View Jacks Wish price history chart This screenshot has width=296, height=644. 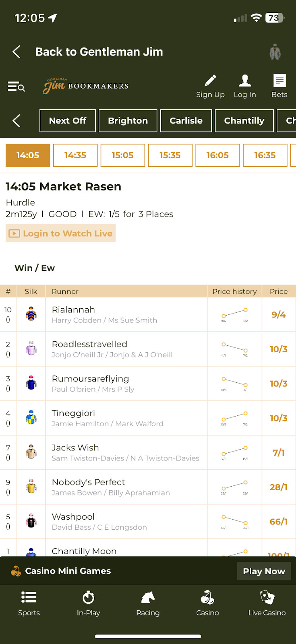coord(234,452)
